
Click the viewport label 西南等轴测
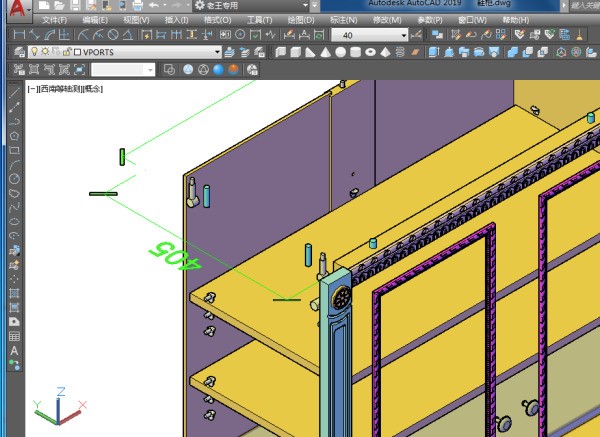[59, 89]
